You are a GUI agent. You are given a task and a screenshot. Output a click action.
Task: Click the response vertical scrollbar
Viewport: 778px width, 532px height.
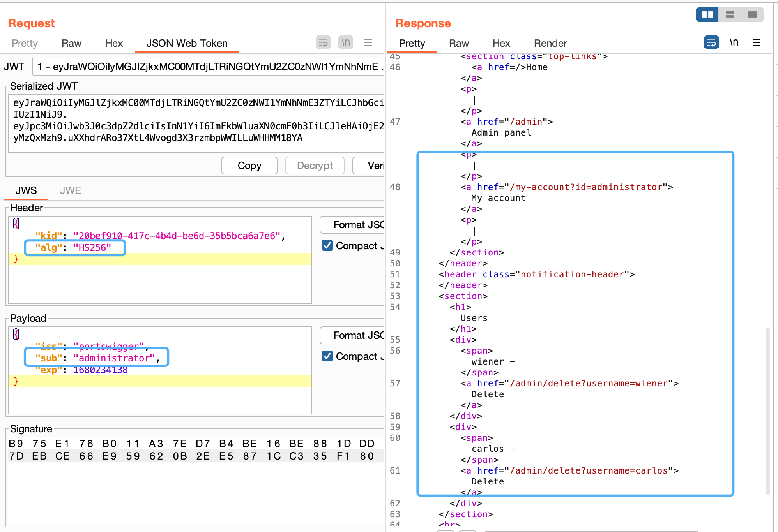tap(767, 409)
